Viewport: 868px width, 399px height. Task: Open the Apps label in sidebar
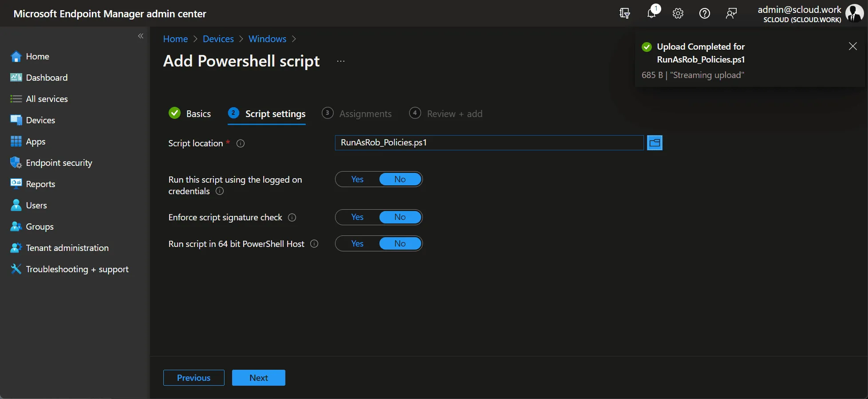(x=36, y=141)
